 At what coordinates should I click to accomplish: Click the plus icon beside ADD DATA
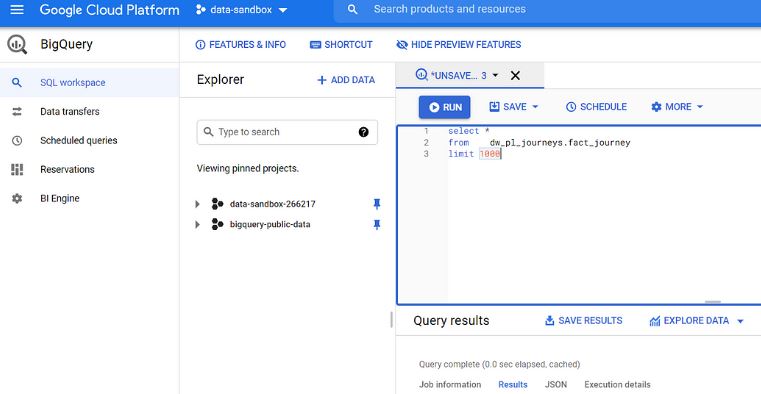click(x=321, y=80)
